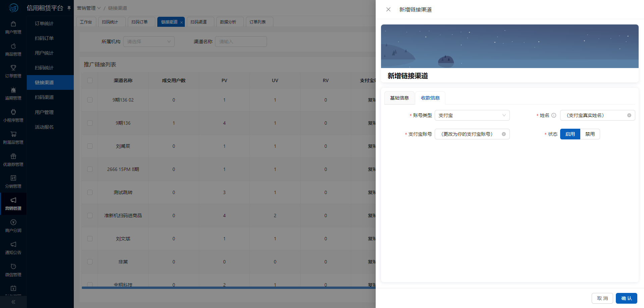
Task: Close the 链接渠道 tab with its x
Action: [x=181, y=22]
